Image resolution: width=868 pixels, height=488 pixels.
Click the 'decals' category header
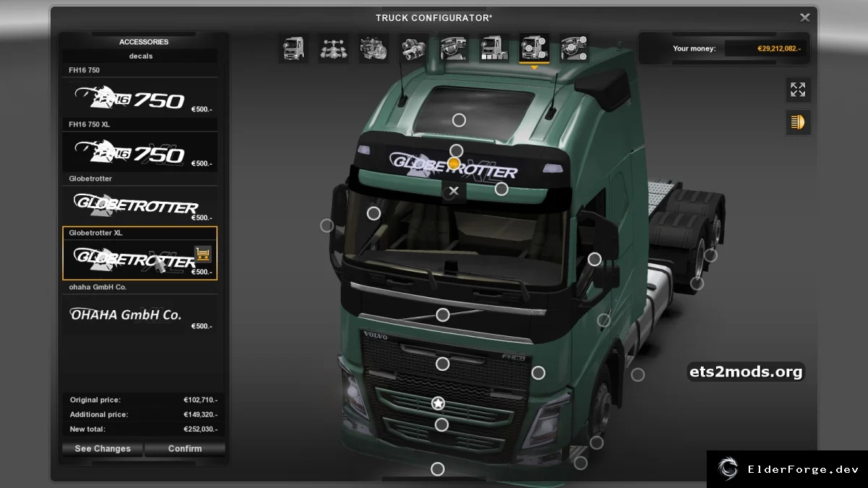[140, 56]
